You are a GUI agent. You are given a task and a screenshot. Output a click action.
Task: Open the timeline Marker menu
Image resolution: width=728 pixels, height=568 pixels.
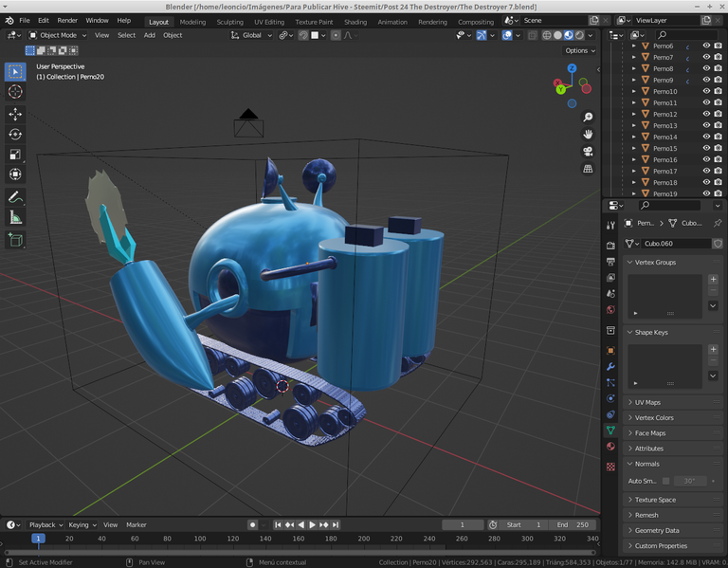coord(136,524)
